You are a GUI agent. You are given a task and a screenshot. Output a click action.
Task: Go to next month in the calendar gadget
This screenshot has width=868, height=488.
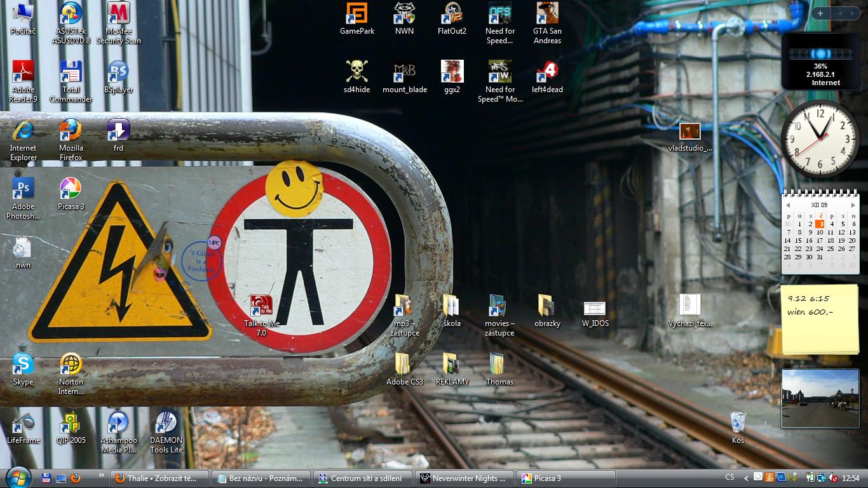[853, 205]
